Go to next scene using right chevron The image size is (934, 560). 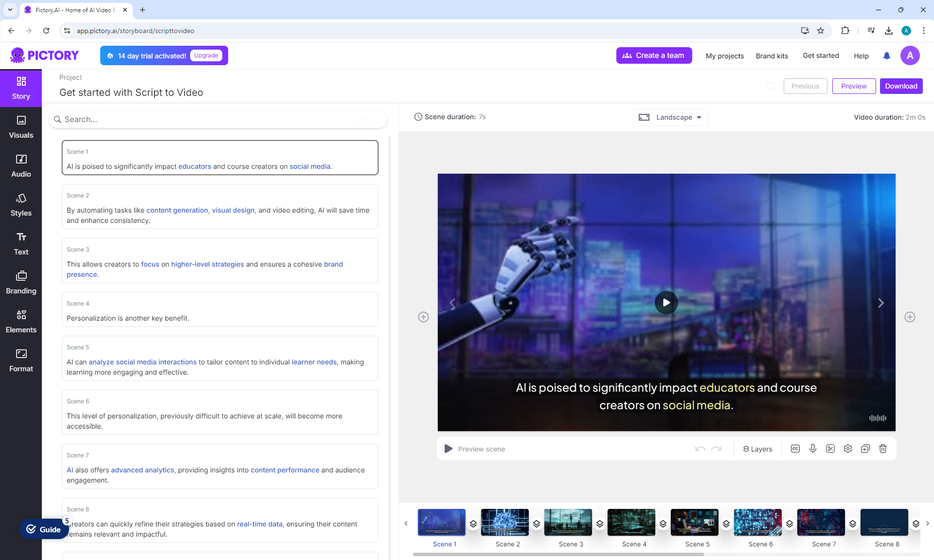[x=880, y=303]
